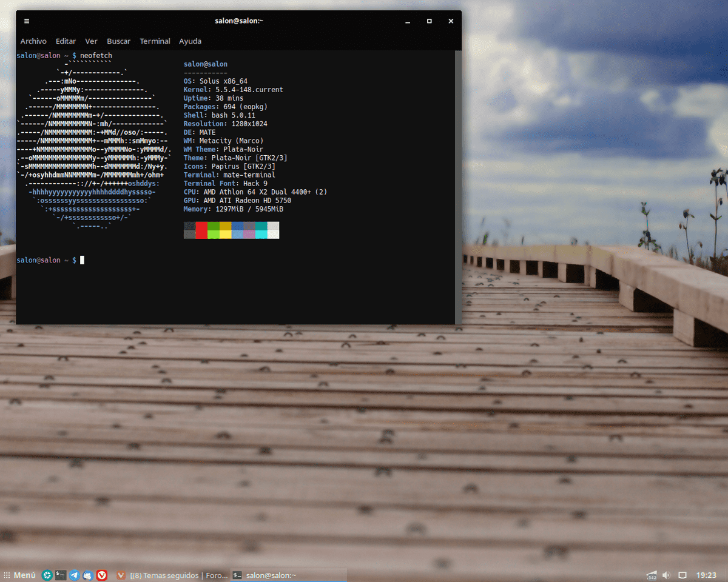The image size is (728, 582).
Task: Launch Telegram from the panel
Action: 74,575
